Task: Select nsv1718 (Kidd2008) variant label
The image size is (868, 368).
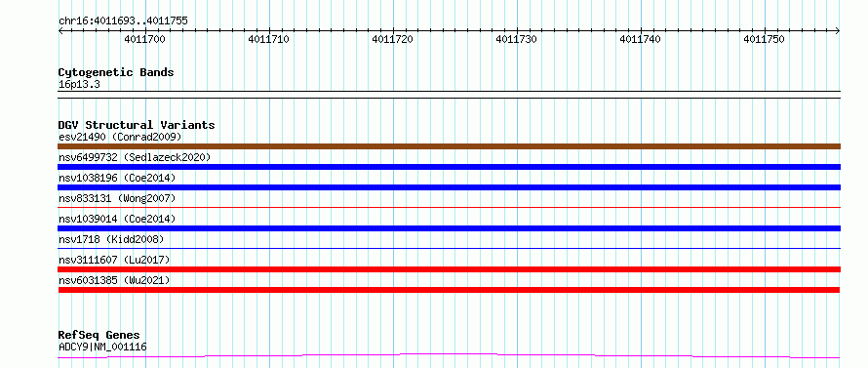Action: pos(111,239)
